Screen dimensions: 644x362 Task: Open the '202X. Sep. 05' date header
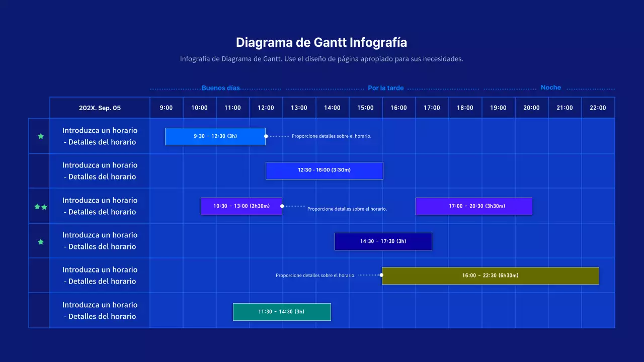click(99, 107)
